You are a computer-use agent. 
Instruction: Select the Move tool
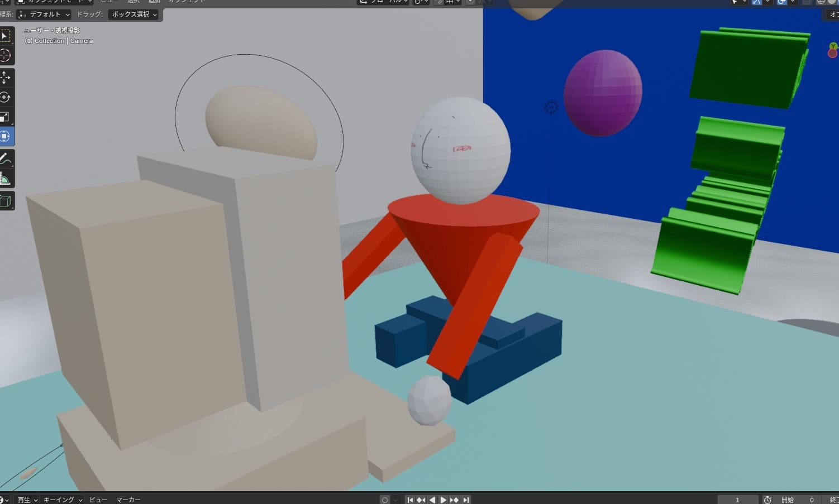(6, 78)
